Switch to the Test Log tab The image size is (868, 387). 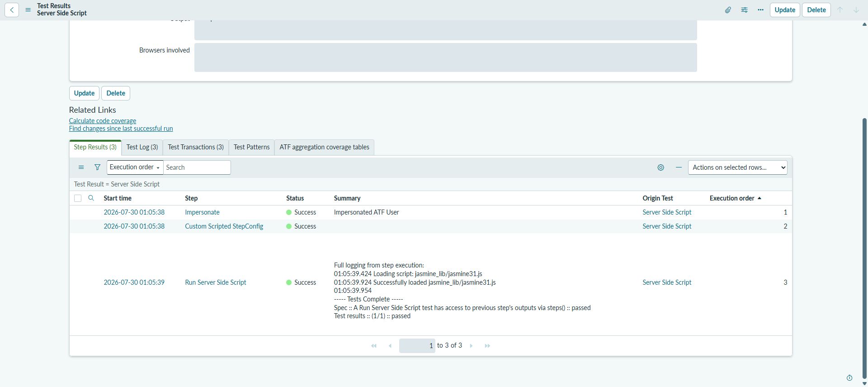(142, 147)
